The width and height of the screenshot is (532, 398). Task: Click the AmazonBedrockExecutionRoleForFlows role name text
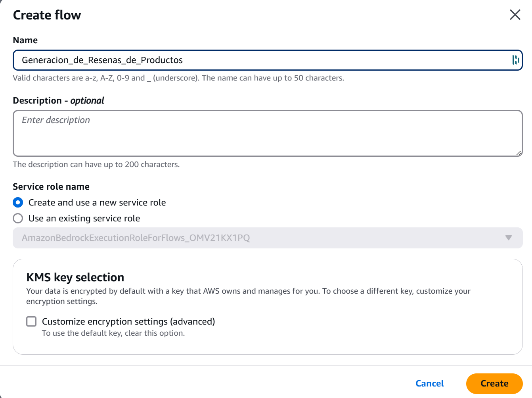pyautogui.click(x=136, y=238)
